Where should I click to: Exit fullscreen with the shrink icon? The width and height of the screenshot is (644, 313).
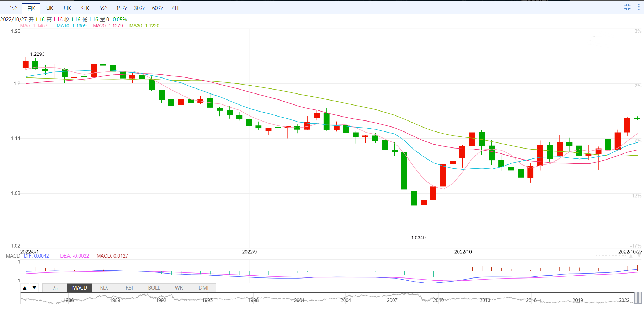[627, 7]
